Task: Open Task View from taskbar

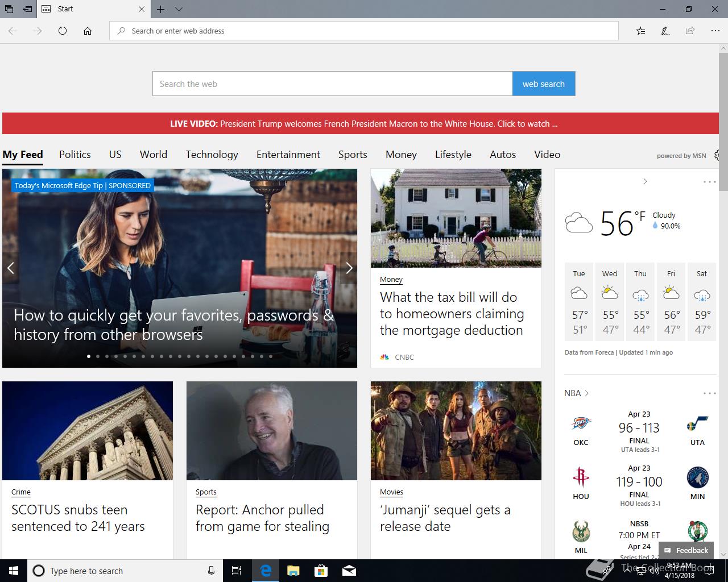Action: [237, 571]
